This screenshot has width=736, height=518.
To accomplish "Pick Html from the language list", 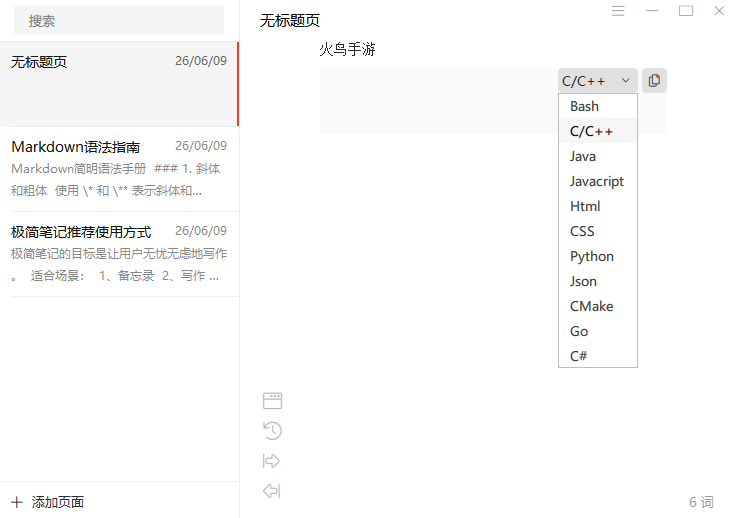I will (x=598, y=206).
